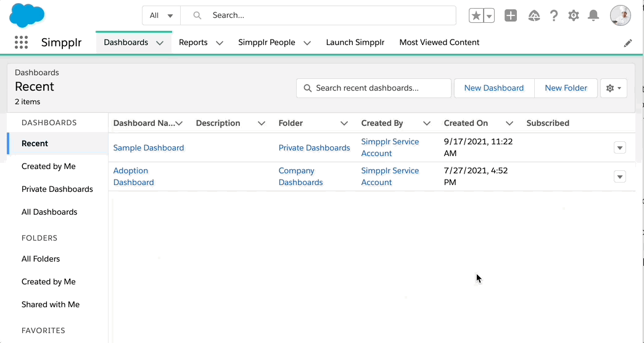Open the Folder column chevron menu
644x343 pixels.
(344, 123)
